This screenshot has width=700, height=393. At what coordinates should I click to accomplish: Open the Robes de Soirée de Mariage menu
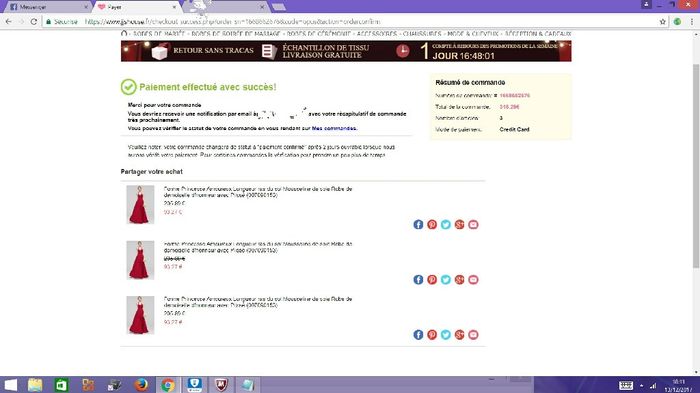[x=236, y=33]
